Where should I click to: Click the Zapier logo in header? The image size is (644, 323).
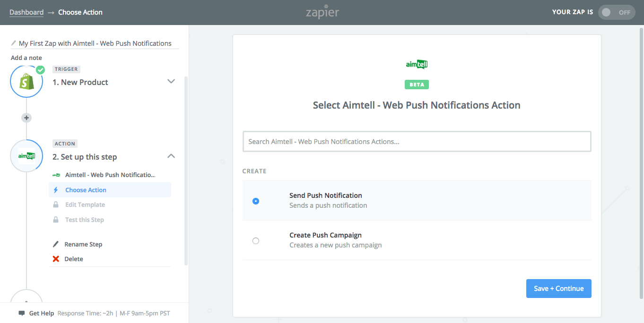pos(322,12)
